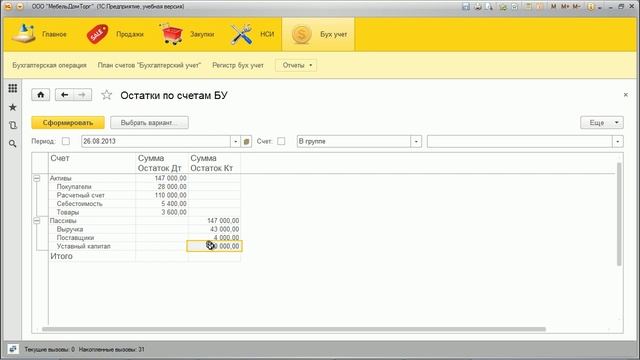Screen dimensions: 640x360
Task: Click the M- memory button
Action: coord(576,7)
